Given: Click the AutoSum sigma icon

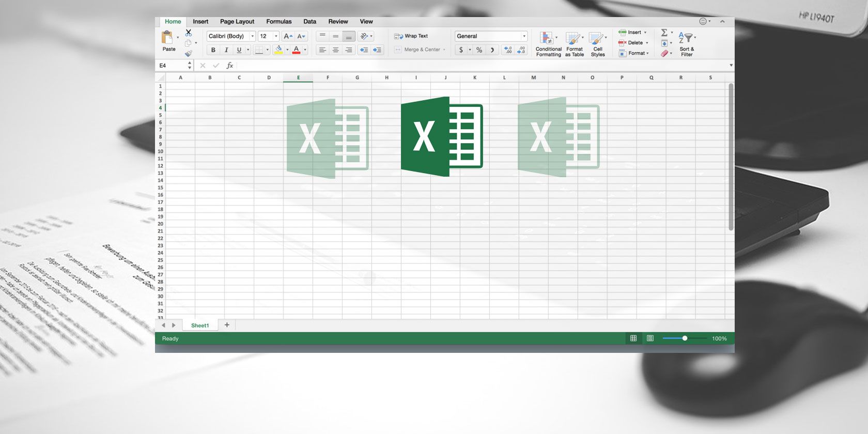Looking at the screenshot, I should pyautogui.click(x=664, y=33).
